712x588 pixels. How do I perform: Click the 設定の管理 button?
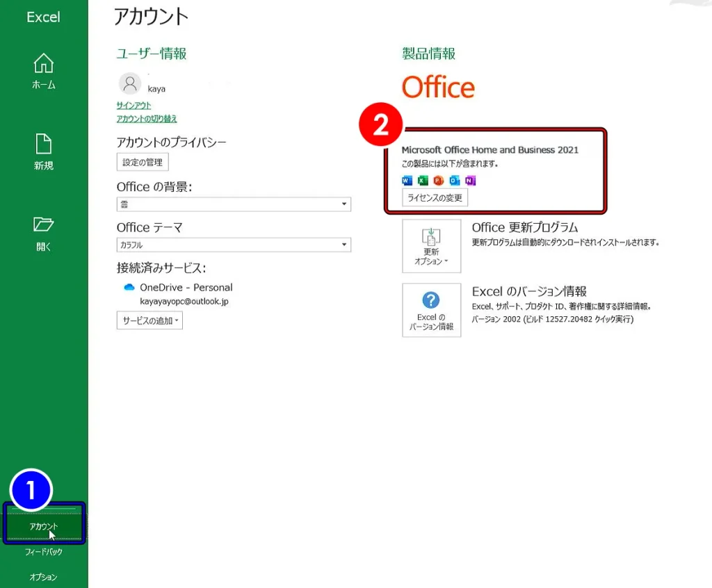[143, 162]
